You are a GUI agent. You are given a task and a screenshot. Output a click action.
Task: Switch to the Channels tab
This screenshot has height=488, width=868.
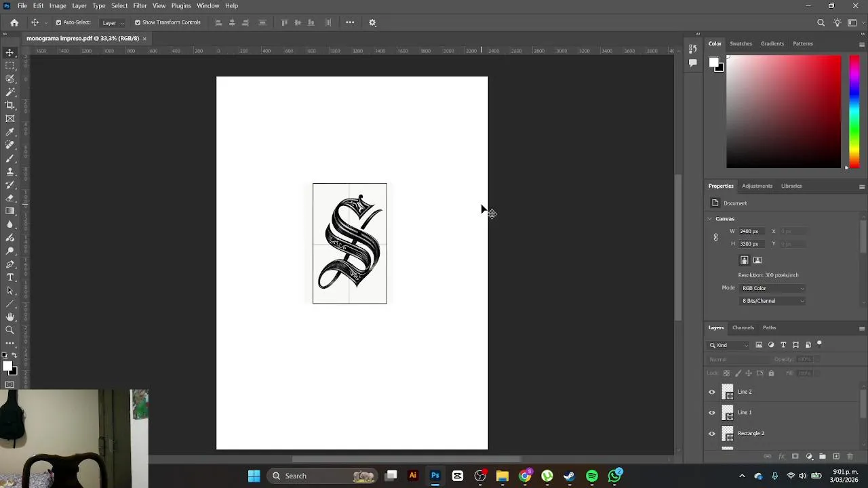743,327
